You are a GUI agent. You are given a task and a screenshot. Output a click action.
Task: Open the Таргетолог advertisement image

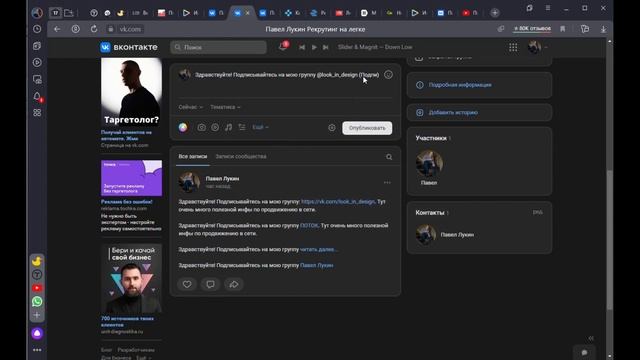coord(131,92)
